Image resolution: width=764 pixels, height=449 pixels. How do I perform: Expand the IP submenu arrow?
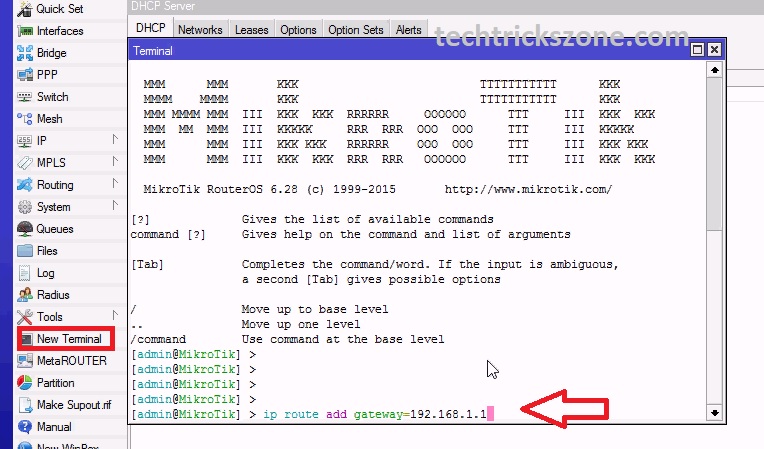(115, 141)
